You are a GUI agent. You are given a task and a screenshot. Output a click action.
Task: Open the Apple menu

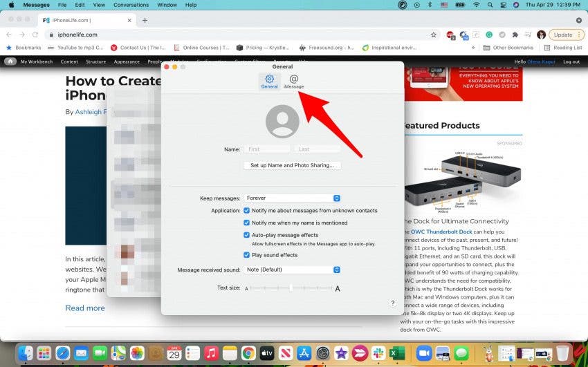pos(11,5)
